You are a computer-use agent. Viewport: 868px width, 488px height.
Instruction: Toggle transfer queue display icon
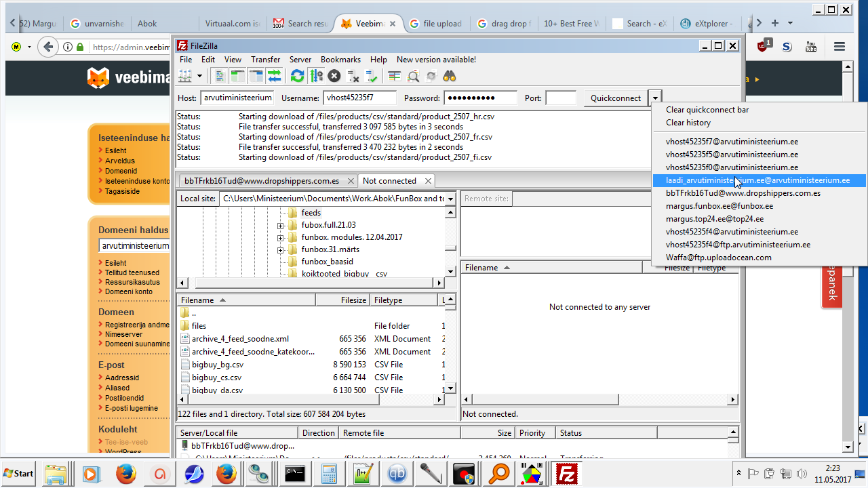coord(274,76)
